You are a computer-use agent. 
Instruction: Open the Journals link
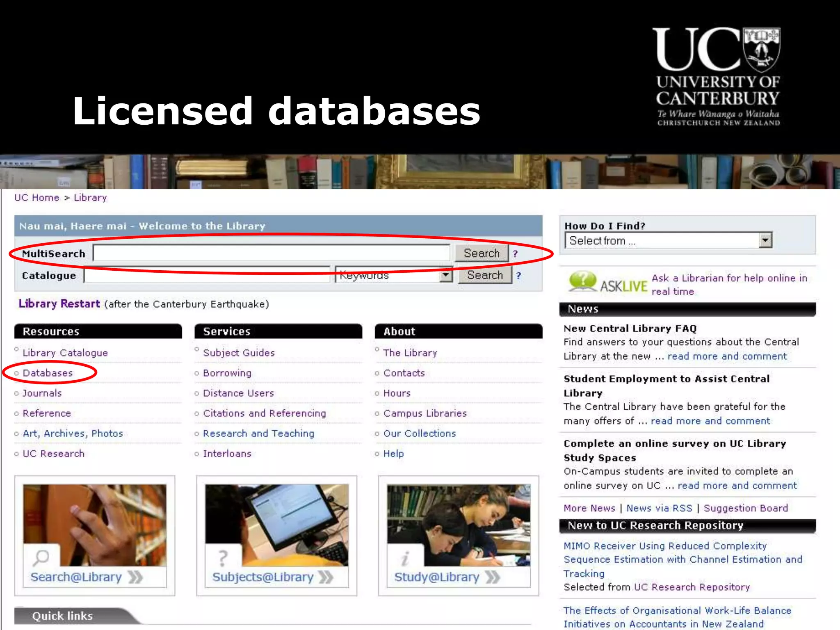[42, 393]
